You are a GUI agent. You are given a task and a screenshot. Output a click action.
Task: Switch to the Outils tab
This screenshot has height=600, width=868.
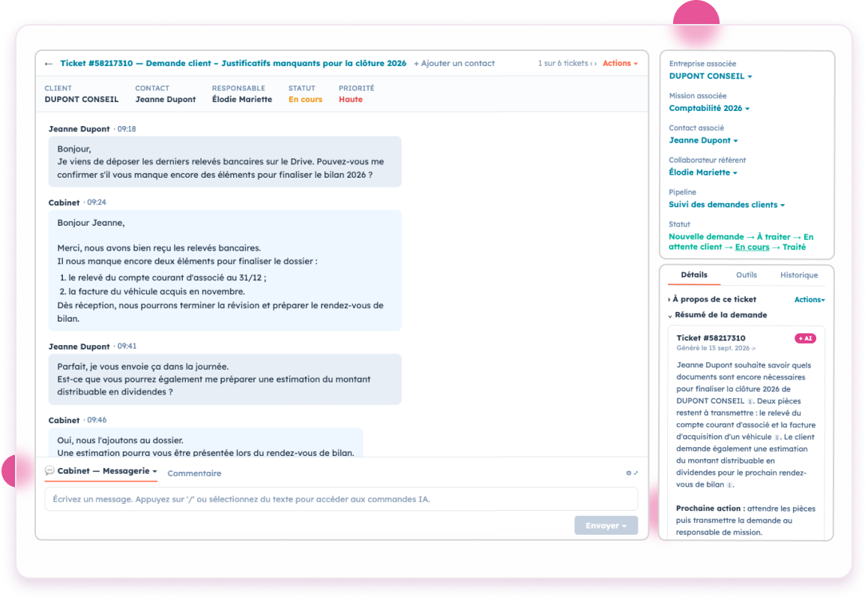pyautogui.click(x=747, y=275)
